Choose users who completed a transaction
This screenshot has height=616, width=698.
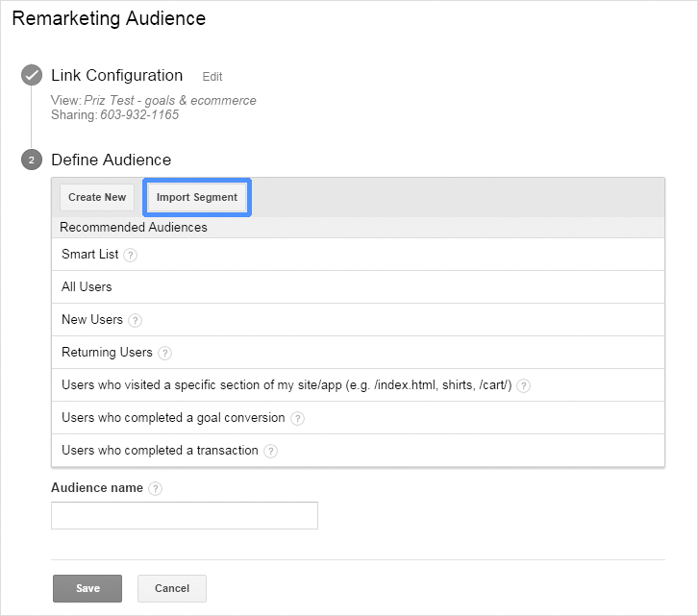pyautogui.click(x=160, y=450)
